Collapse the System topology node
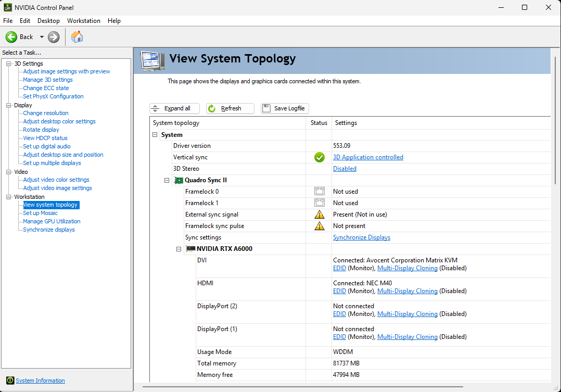 (x=155, y=135)
